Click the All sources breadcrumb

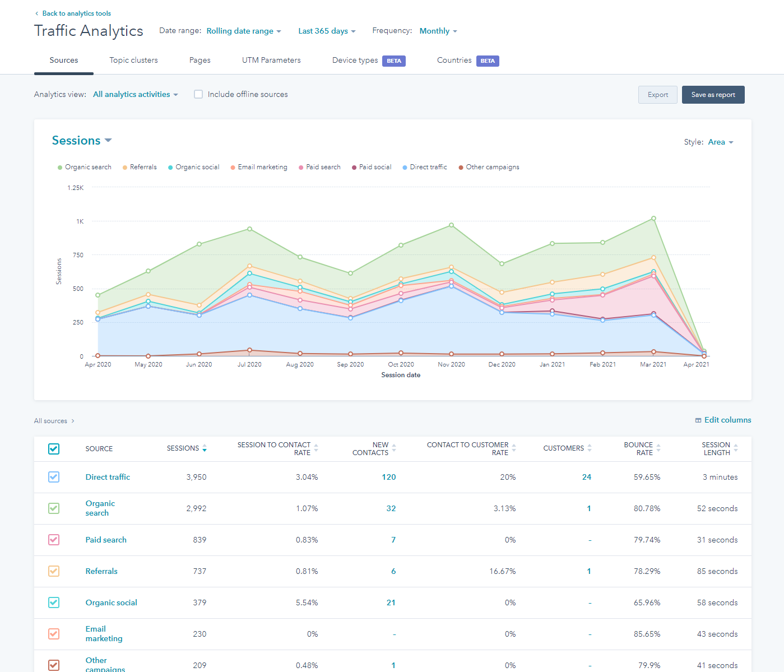[50, 420]
